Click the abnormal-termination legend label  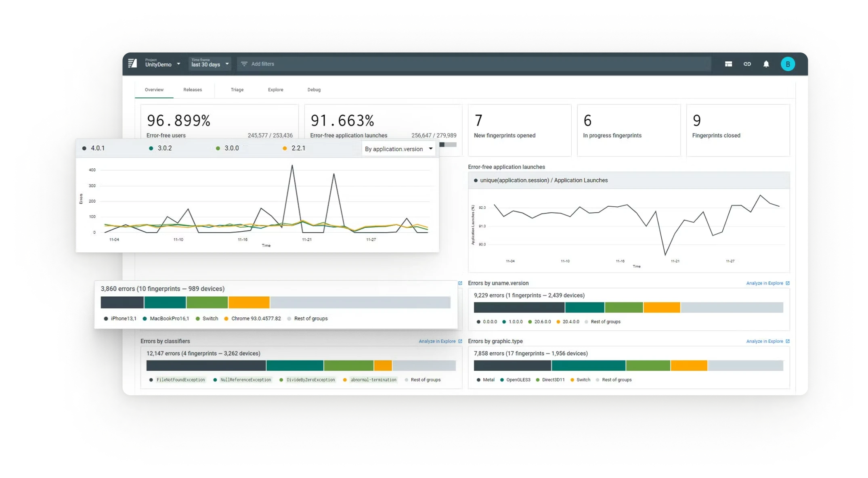click(373, 380)
